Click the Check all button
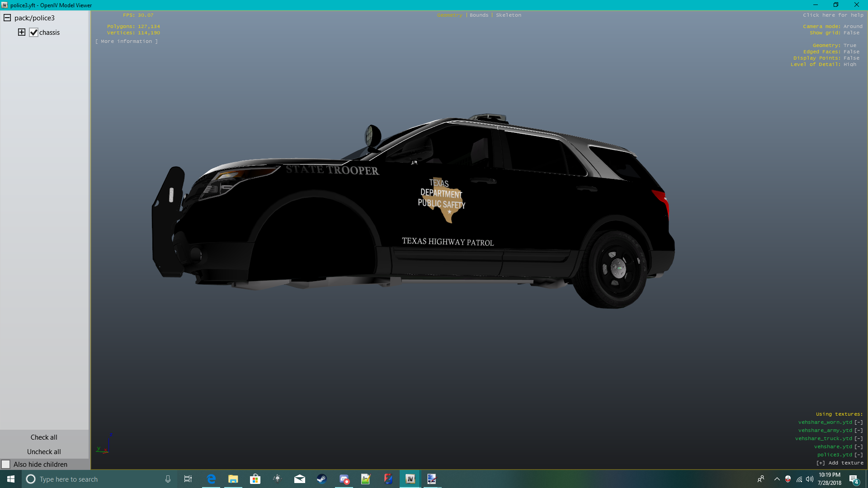 coord(44,437)
